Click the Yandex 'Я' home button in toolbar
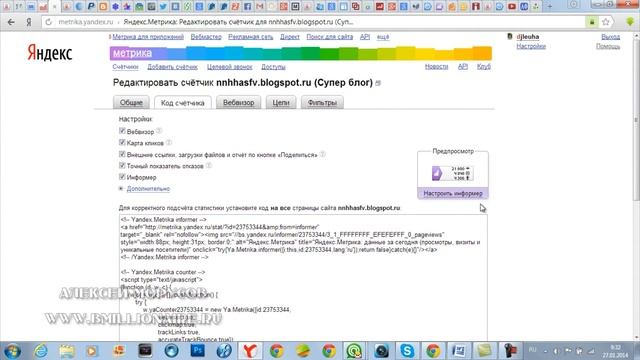 [29, 22]
